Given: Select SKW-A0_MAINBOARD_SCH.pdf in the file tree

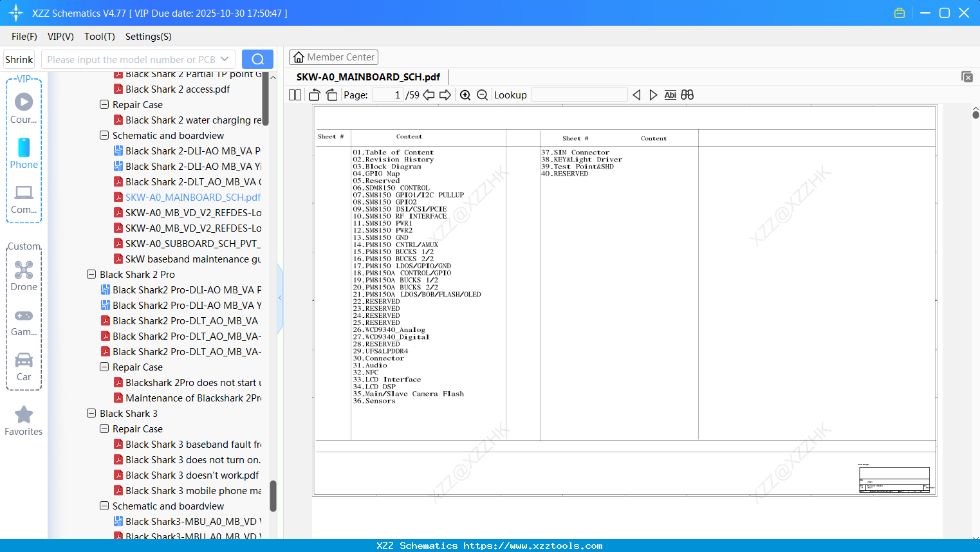Looking at the screenshot, I should tap(187, 197).
